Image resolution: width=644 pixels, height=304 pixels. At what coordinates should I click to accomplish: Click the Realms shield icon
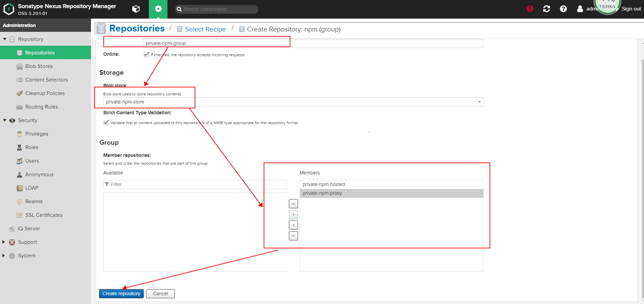pos(20,202)
